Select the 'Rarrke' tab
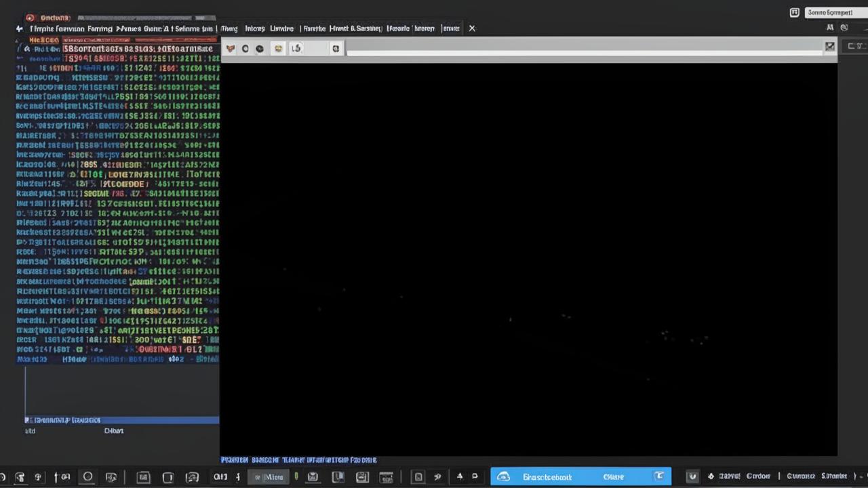 click(x=315, y=28)
